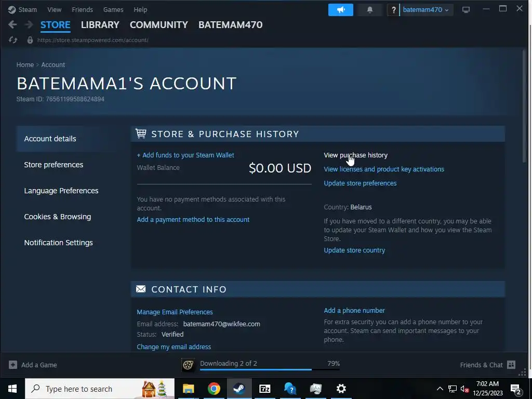Open the unnamed app icon next to Get Help
532x399 pixels.
315,389
